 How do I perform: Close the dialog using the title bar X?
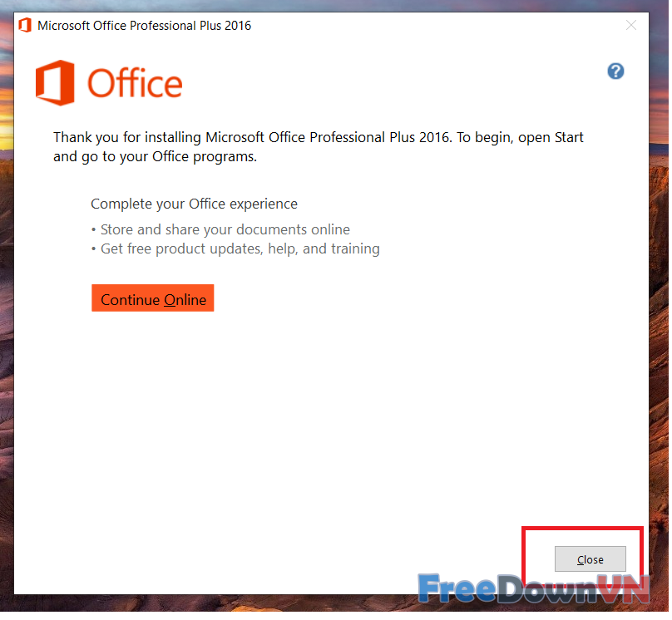tap(631, 26)
